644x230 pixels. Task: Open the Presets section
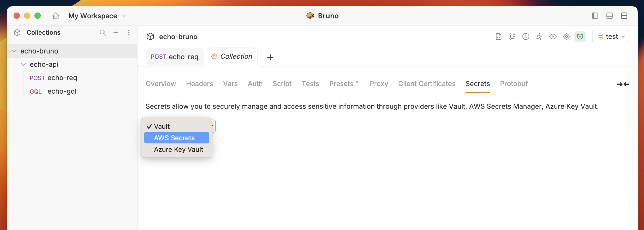point(341,84)
